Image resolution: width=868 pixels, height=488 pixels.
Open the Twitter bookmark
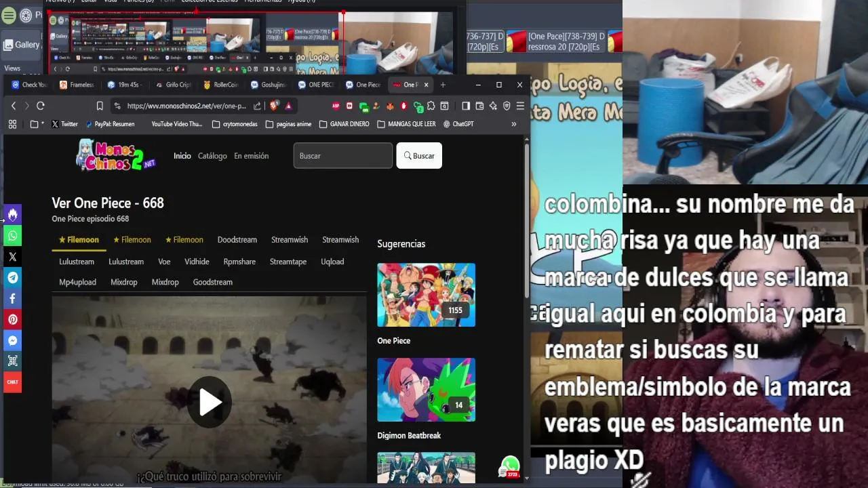(x=64, y=124)
